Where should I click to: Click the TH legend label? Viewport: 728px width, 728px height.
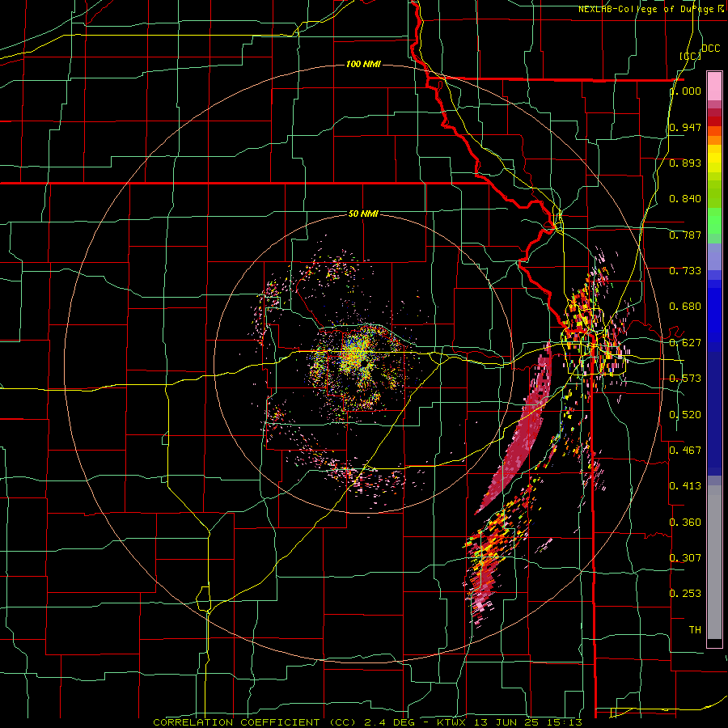pyautogui.click(x=695, y=630)
